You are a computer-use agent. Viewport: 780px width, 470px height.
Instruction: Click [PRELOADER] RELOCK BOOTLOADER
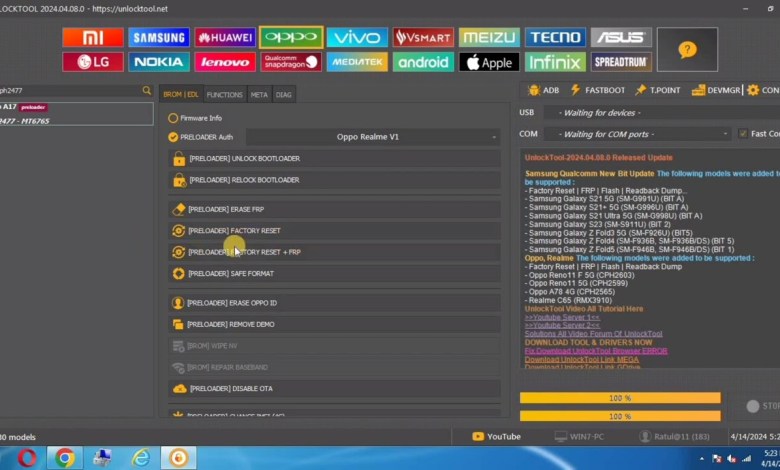click(x=334, y=180)
